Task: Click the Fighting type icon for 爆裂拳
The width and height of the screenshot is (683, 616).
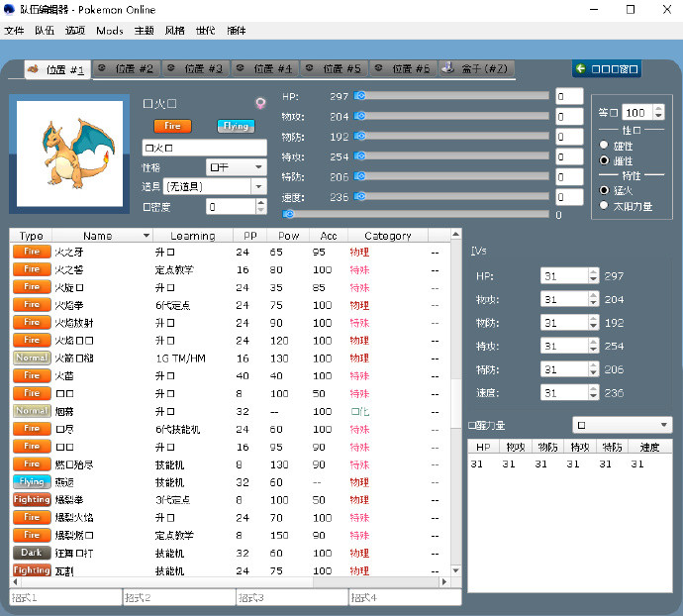Action: (x=32, y=499)
